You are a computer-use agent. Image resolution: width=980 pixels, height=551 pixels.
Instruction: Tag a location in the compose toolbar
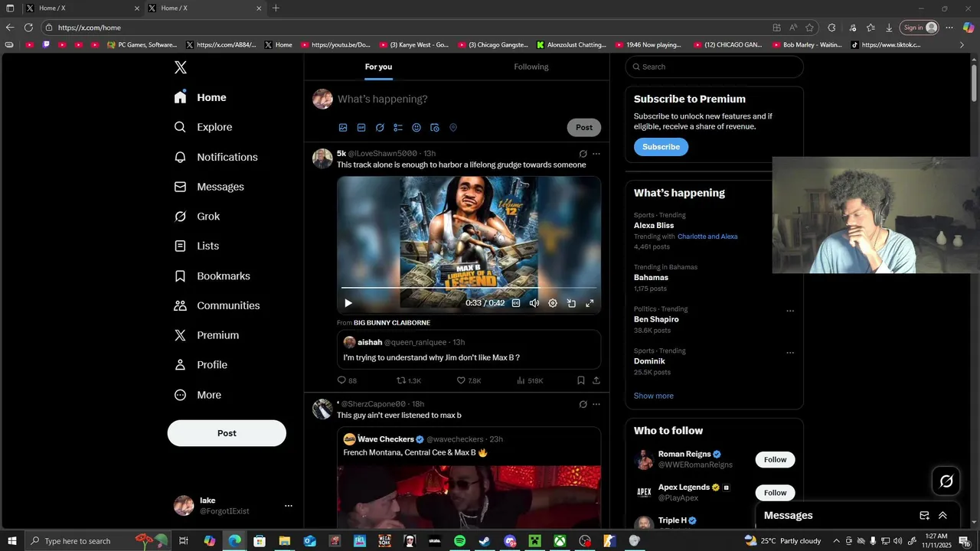click(x=453, y=128)
